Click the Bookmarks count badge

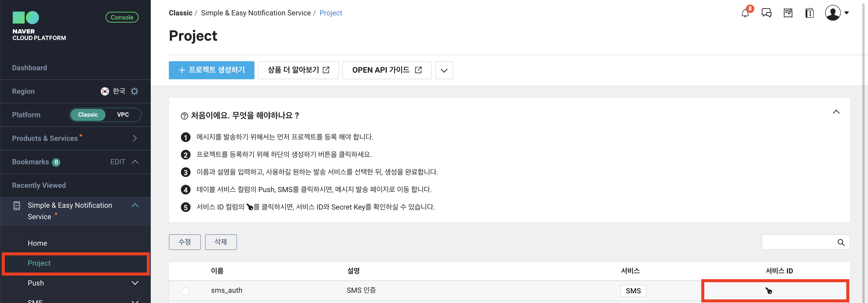pyautogui.click(x=56, y=163)
